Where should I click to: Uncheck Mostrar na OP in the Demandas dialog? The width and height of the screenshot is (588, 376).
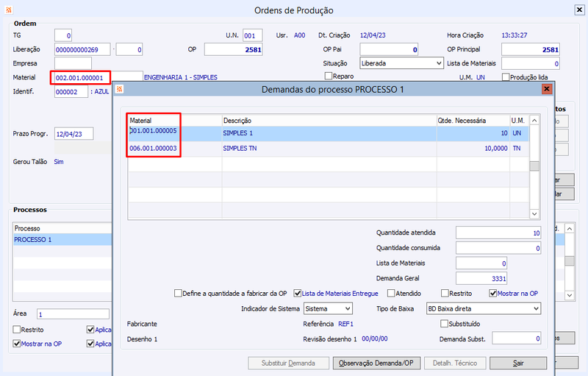[493, 293]
